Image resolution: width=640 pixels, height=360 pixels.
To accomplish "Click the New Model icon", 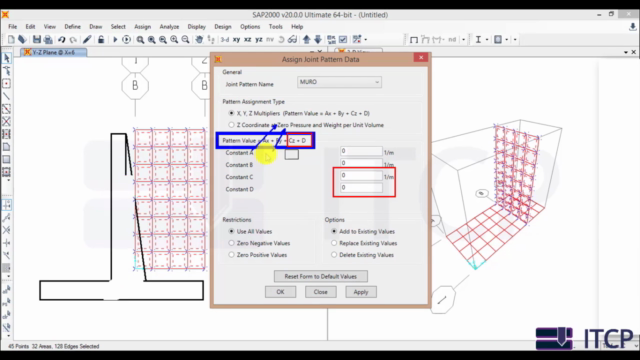I will [x=11, y=39].
